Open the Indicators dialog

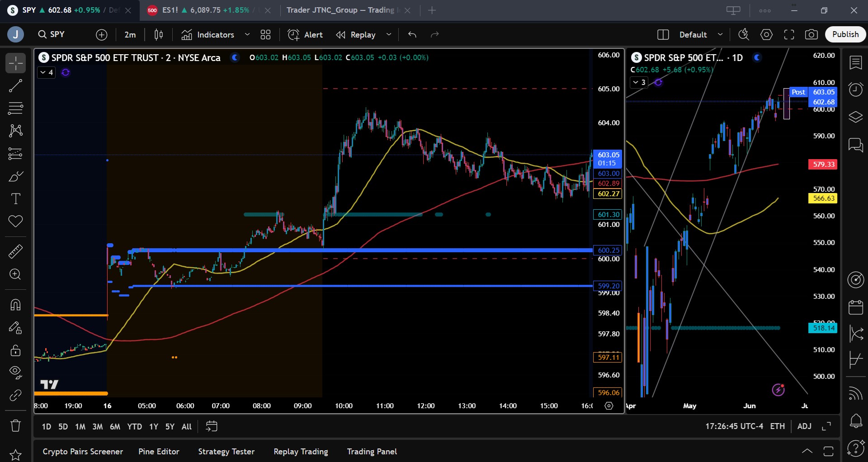pyautogui.click(x=208, y=34)
